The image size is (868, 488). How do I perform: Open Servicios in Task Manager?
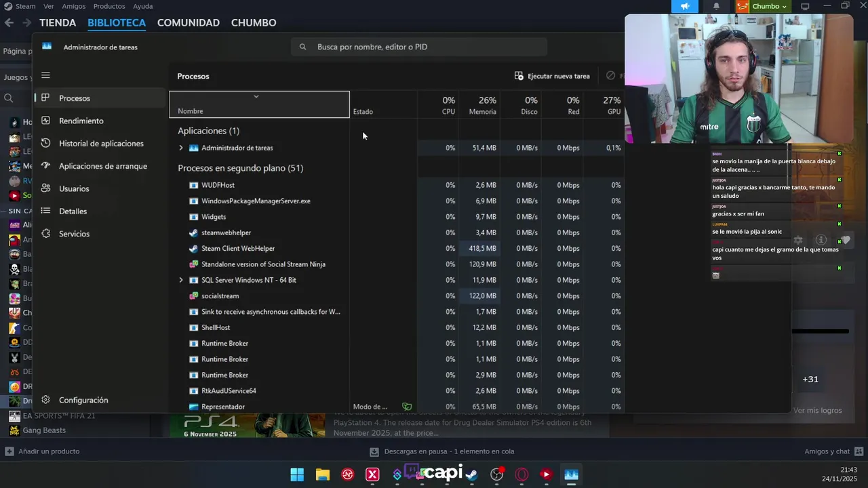(101, 234)
